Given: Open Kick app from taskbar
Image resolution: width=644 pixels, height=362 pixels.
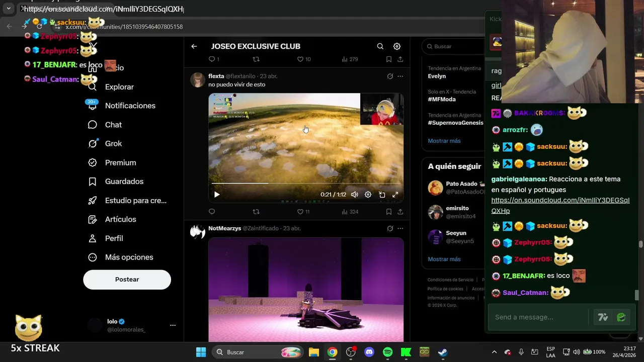Looking at the screenshot, I should click(406, 352).
